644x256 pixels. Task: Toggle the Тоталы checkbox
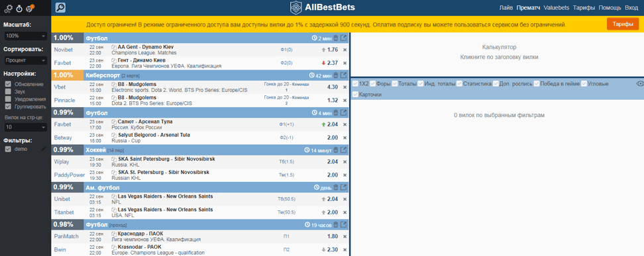tap(395, 84)
